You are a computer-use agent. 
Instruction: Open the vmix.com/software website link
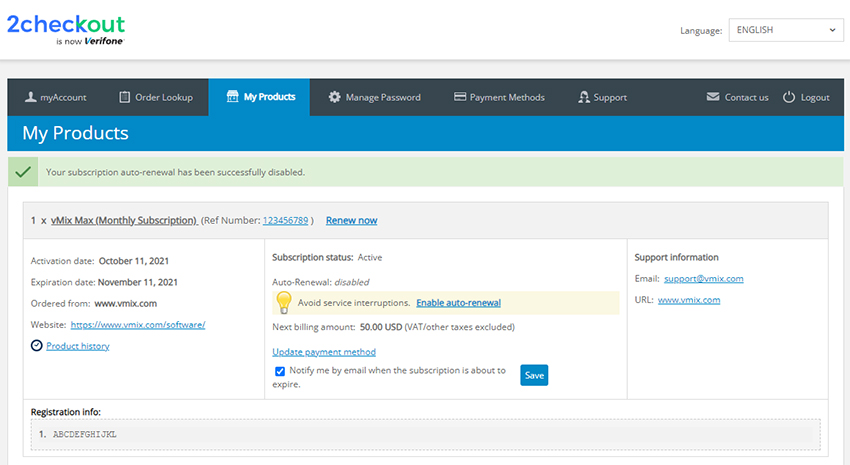point(138,325)
